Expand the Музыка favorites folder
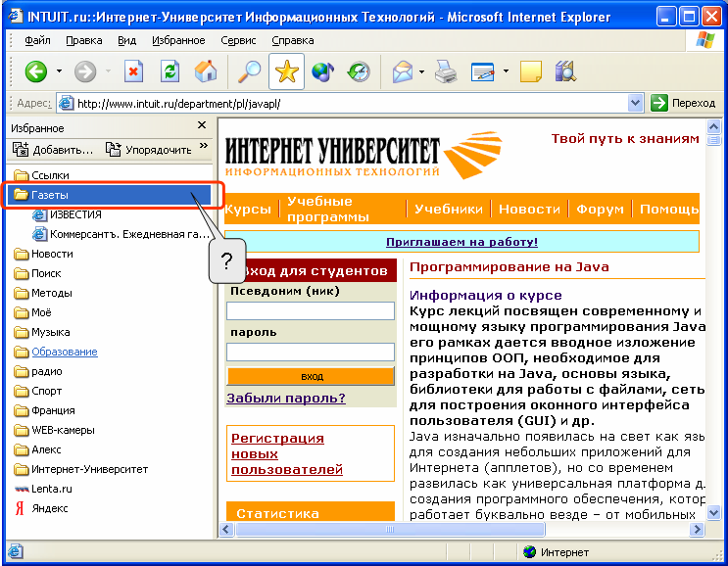This screenshot has width=728, height=566. [x=42, y=332]
